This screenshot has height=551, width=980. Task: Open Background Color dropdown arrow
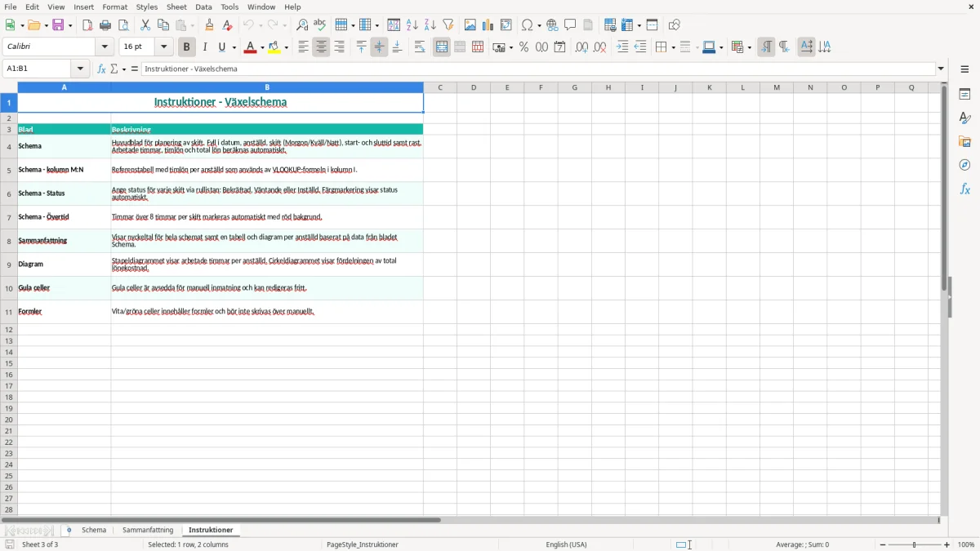(x=287, y=47)
